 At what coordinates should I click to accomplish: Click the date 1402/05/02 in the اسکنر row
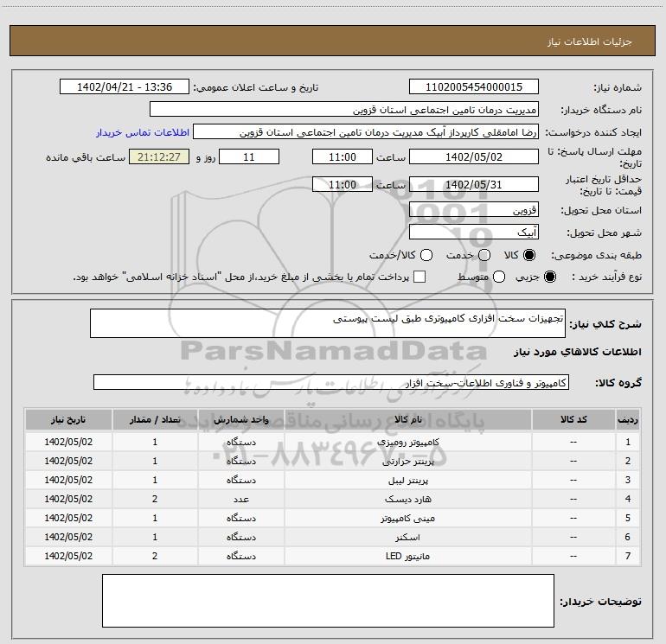pyautogui.click(x=68, y=537)
